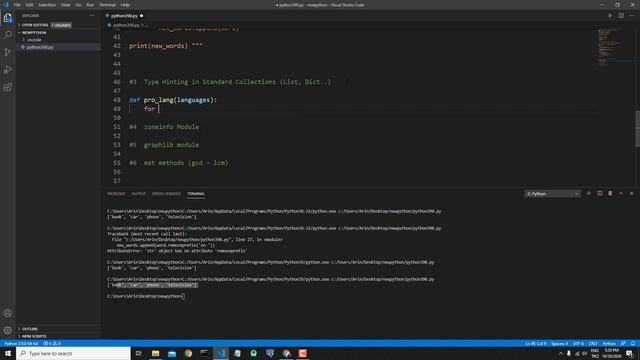
Task: Click line and column indicator in status bar
Action: (x=535, y=344)
